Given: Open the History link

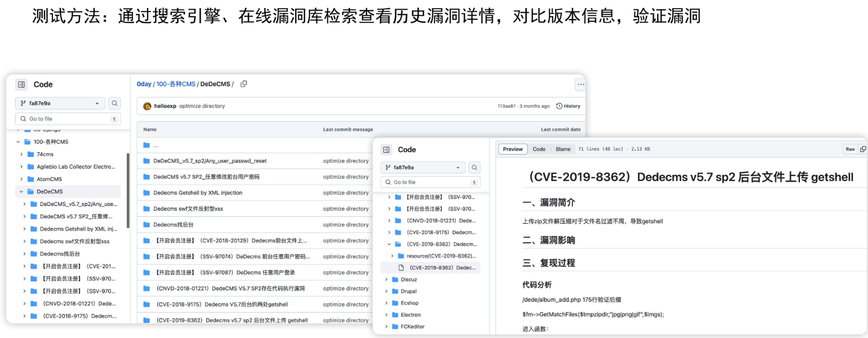Looking at the screenshot, I should 568,106.
